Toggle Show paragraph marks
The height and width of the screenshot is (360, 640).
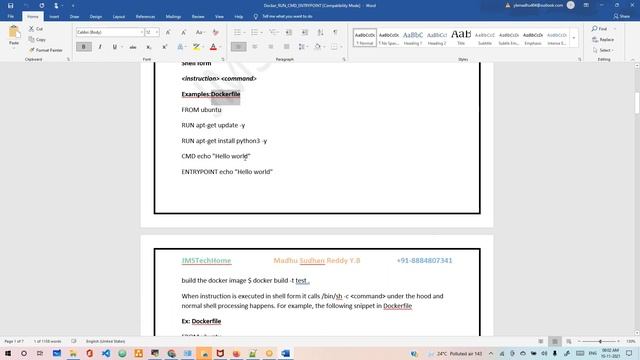coord(335,32)
